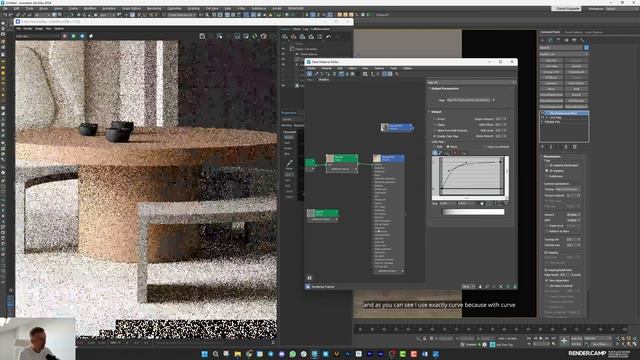Click Layout All icon in Slate toolbar
Screen dimensions: 640x360
(x=365, y=74)
